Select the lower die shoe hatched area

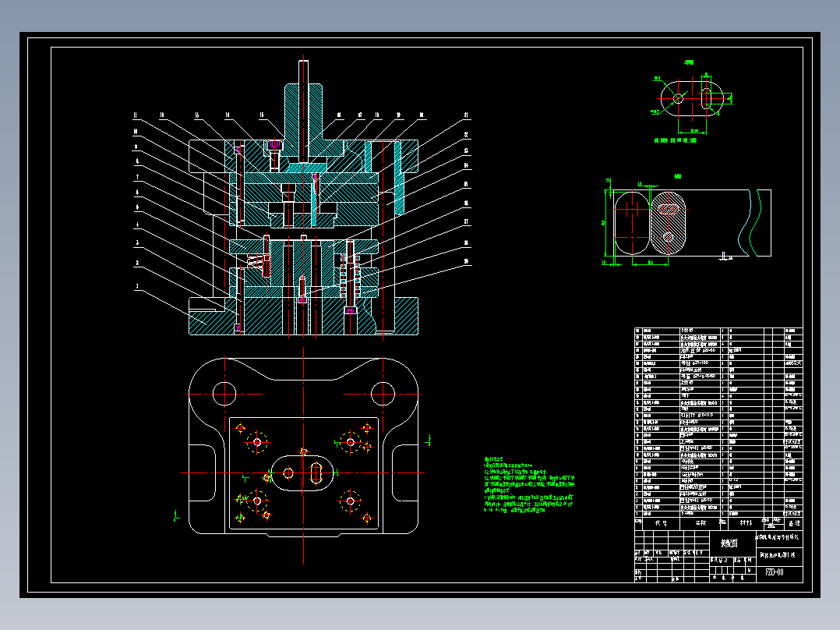[x=303, y=317]
